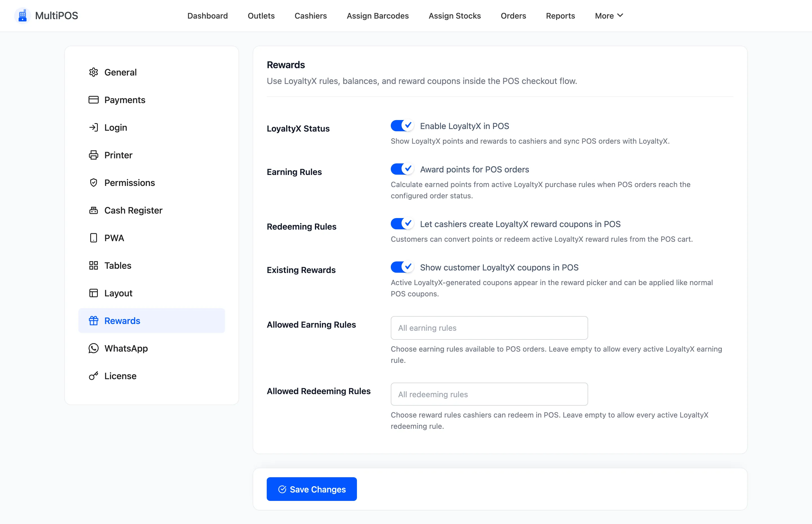Click the License key icon
Screen dimensions: 812x524
tap(93, 376)
